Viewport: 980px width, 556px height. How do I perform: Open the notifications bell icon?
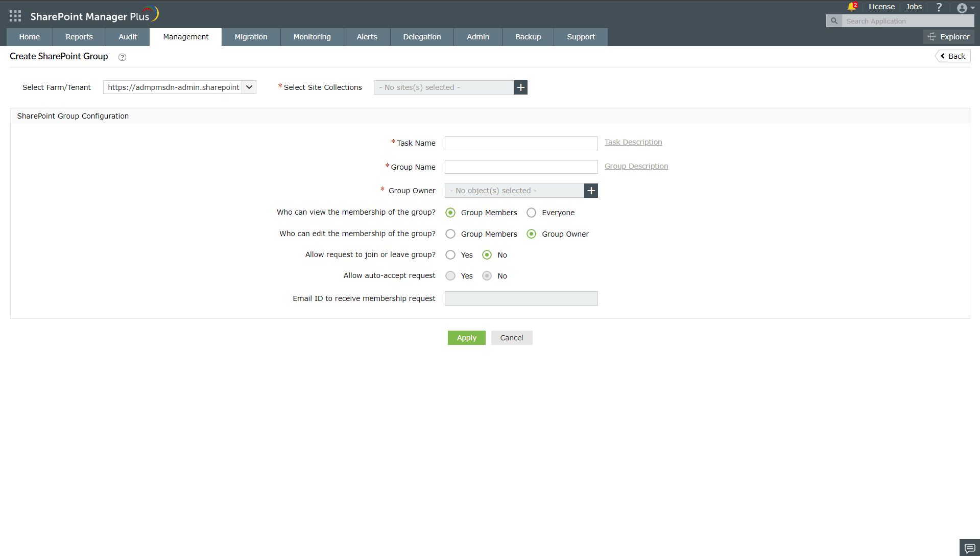(x=851, y=7)
